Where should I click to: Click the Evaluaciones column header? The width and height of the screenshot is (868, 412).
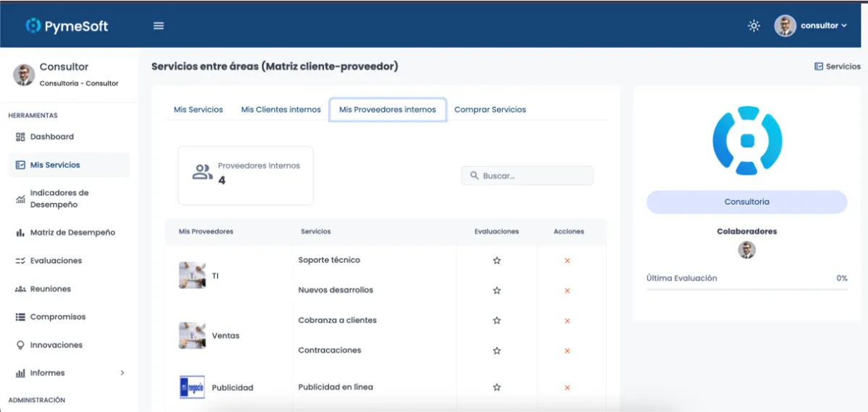coord(497,231)
